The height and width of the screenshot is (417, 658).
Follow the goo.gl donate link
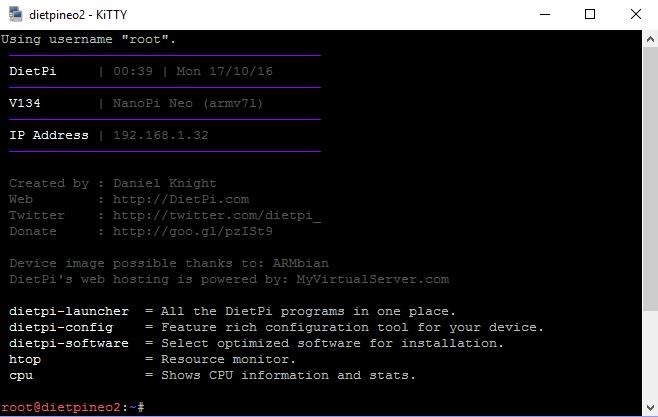pyautogui.click(x=192, y=231)
